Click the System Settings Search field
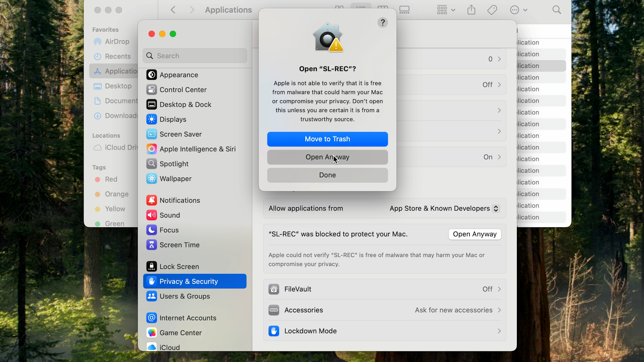644x362 pixels. click(x=195, y=56)
